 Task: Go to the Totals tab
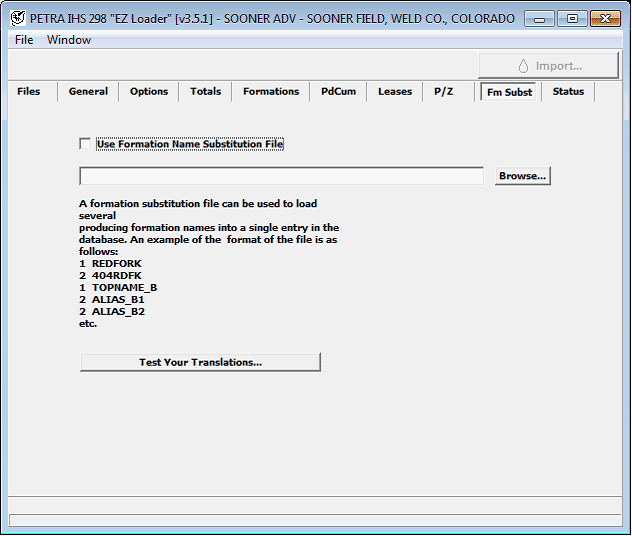coord(206,91)
